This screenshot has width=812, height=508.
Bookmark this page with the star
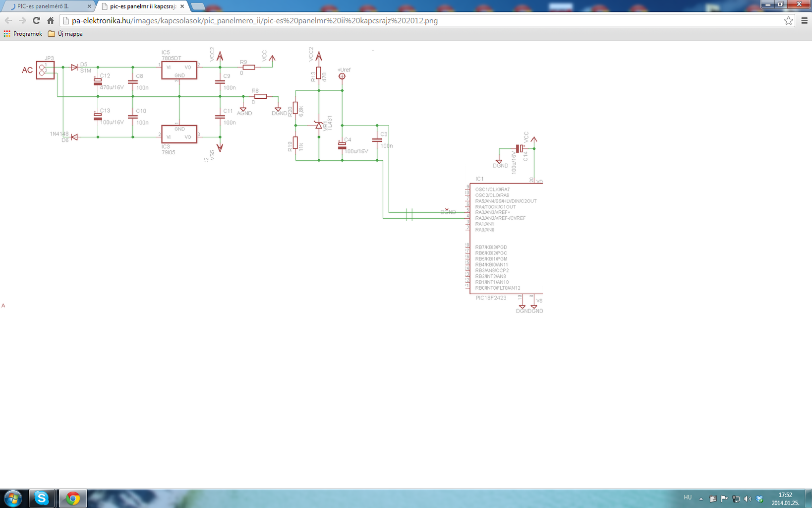(788, 21)
